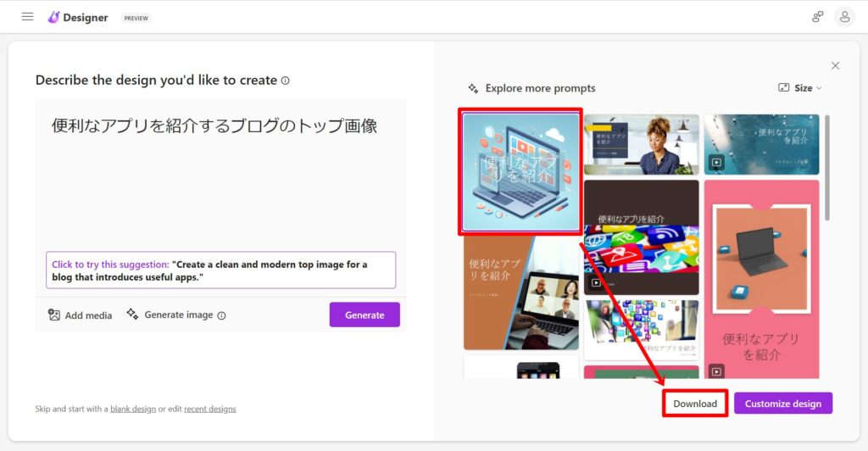Open the blank design link
Image resolution: width=868 pixels, height=451 pixels.
133,409
